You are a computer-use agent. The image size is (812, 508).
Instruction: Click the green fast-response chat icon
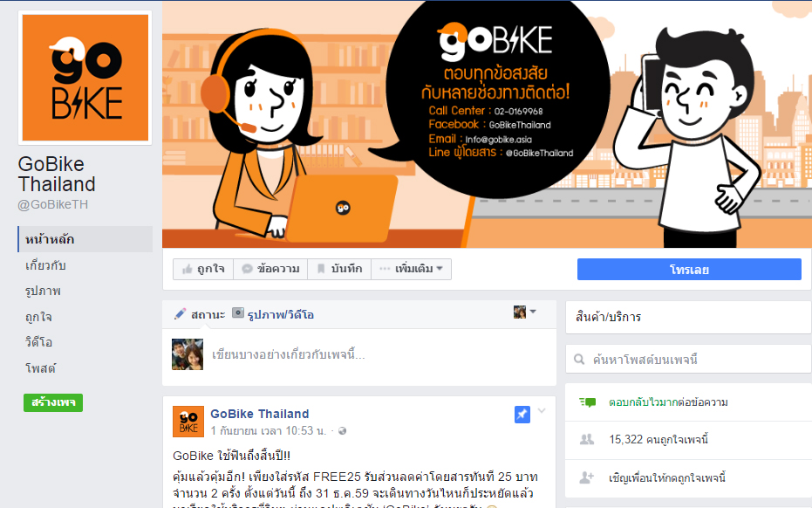click(587, 402)
